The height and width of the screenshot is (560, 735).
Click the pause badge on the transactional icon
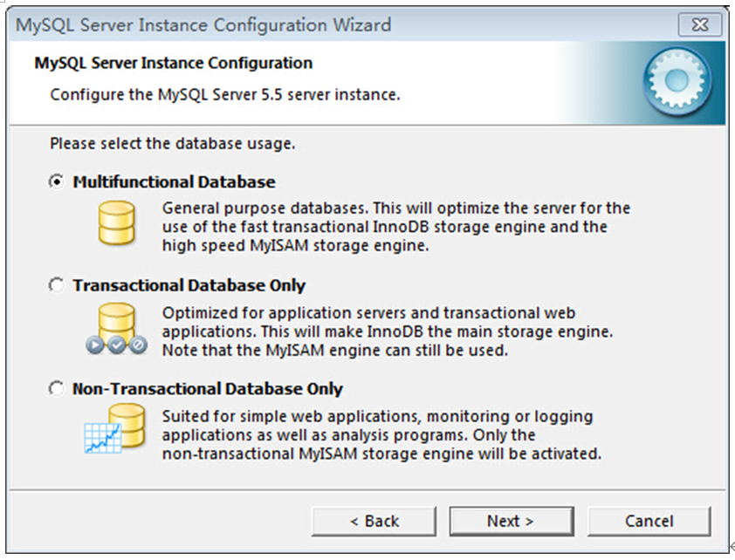pos(116,344)
